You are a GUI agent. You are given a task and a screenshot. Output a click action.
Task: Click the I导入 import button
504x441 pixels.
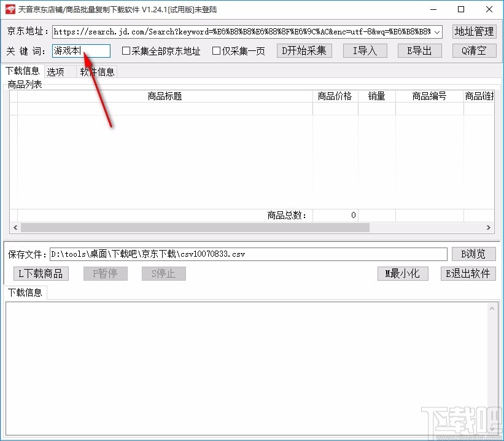tap(365, 51)
